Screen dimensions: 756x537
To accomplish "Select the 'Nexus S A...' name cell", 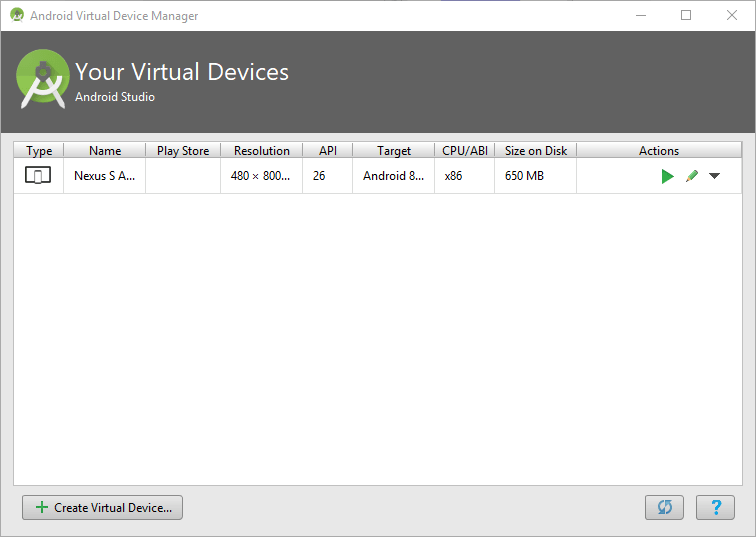I will pos(105,176).
